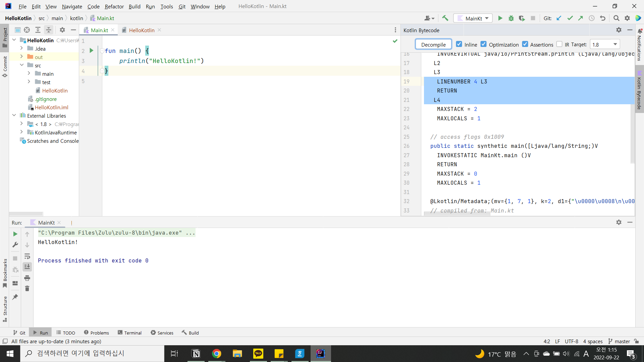The width and height of the screenshot is (644, 362).
Task: Open Run panel settings gear
Action: [619, 222]
